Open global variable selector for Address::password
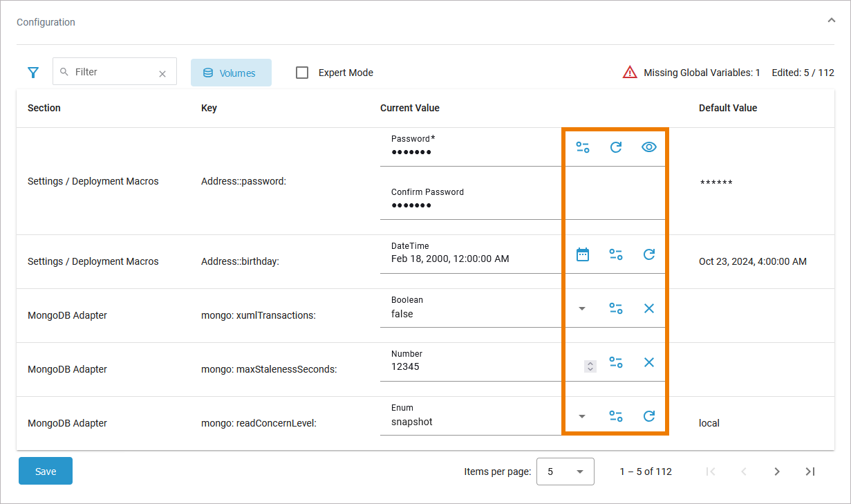Image resolution: width=851 pixels, height=504 pixels. 583,147
